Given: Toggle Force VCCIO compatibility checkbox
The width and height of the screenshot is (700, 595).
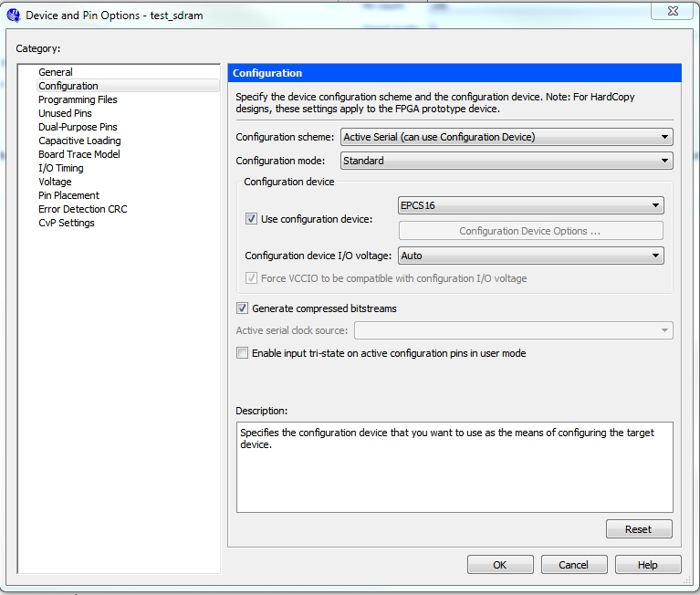Looking at the screenshot, I should pos(251,278).
